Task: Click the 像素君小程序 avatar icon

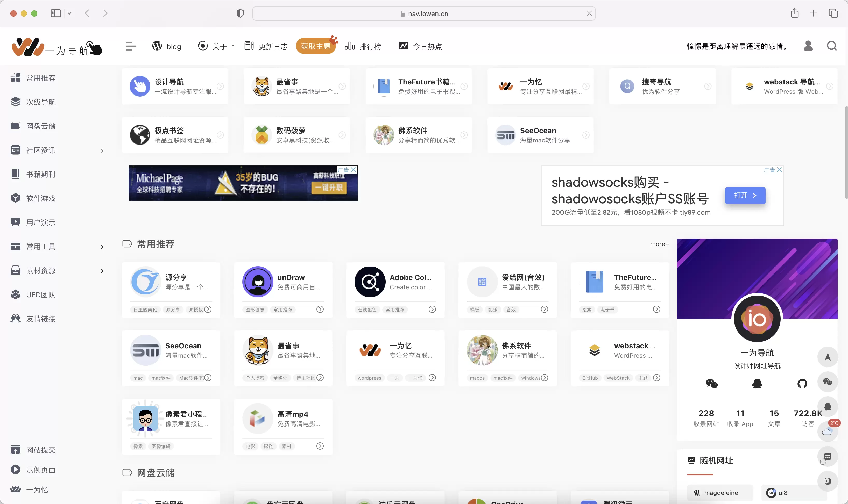Action: (x=145, y=419)
